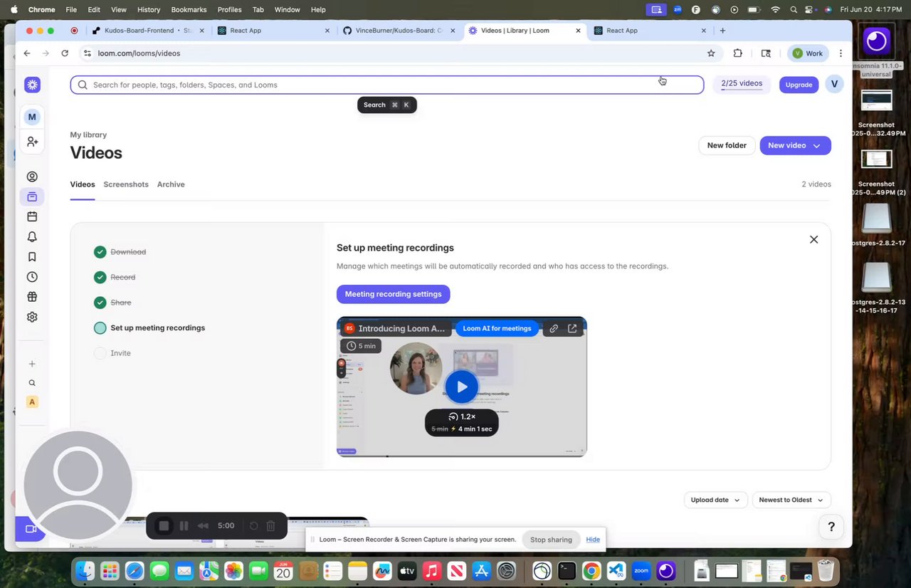911x588 pixels.
Task: Click the Upgrade button
Action: [799, 85]
